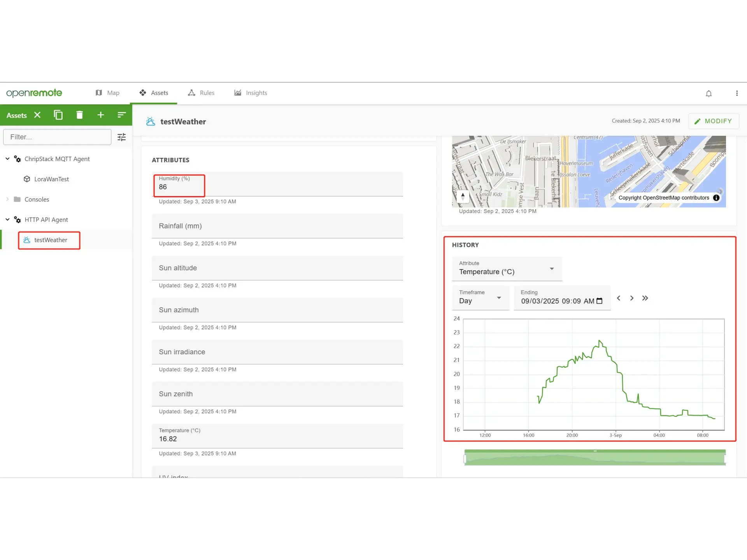
Task: Click the notifications bell icon
Action: tap(708, 93)
